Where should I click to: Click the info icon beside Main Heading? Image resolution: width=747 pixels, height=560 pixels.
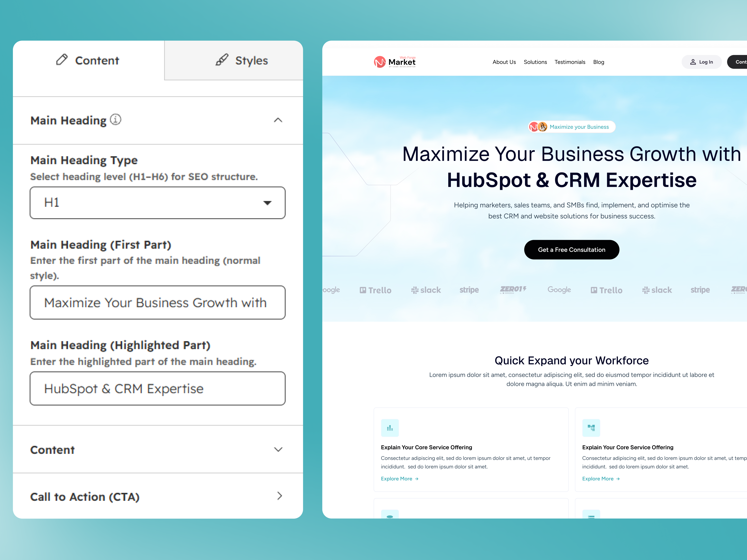116,119
